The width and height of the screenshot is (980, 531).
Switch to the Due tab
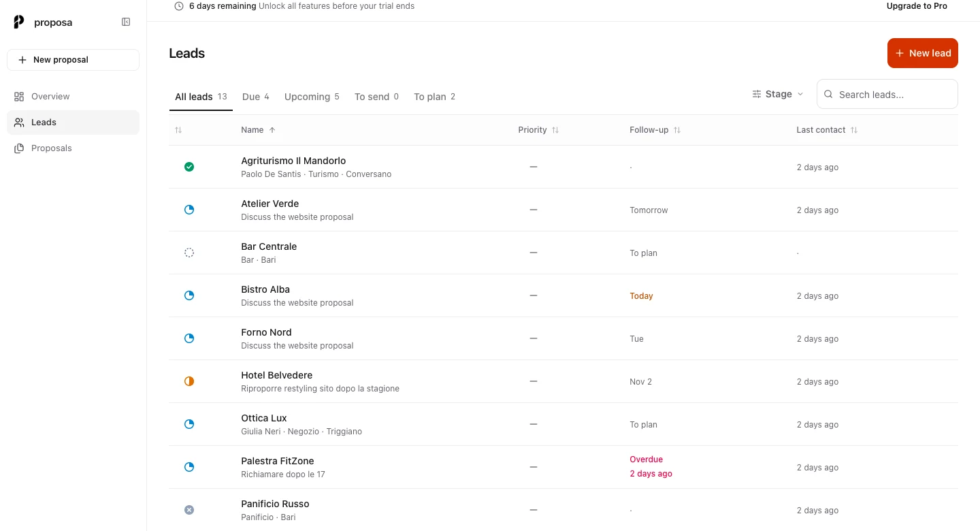[x=256, y=97]
